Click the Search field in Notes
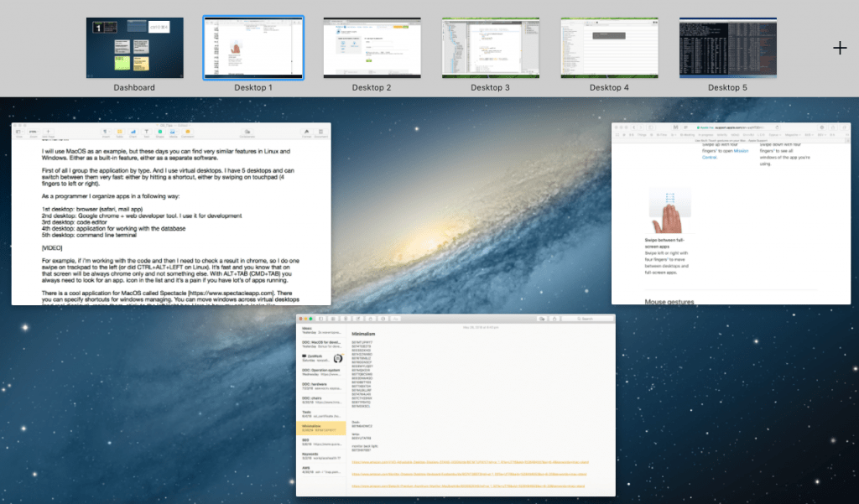Screen dimensions: 859x504 pos(587,319)
